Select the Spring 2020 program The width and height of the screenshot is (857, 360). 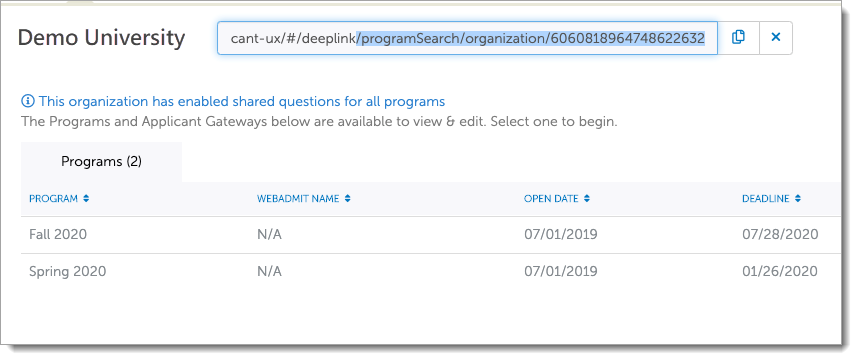[x=67, y=272]
